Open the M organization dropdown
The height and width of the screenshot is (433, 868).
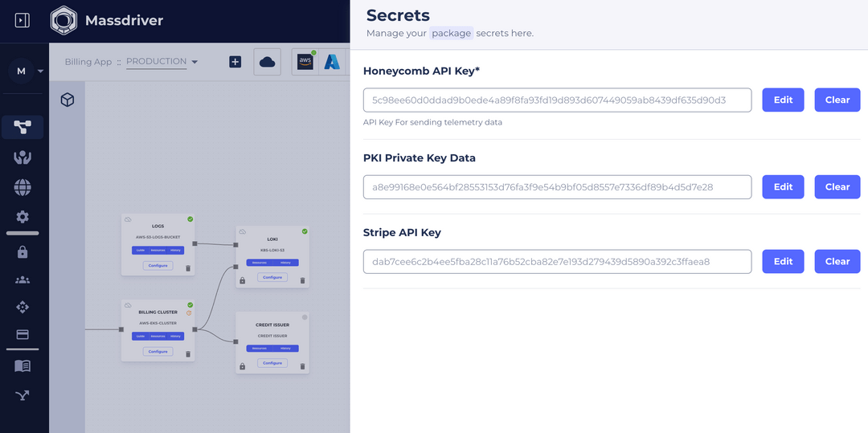(x=27, y=71)
